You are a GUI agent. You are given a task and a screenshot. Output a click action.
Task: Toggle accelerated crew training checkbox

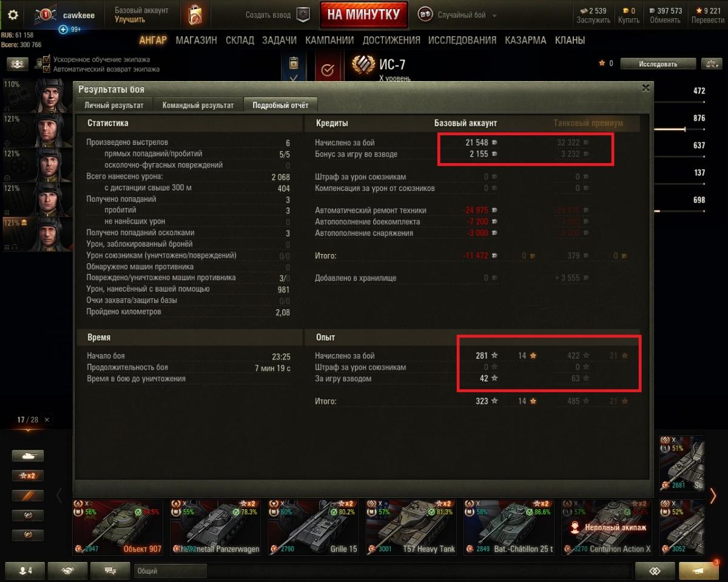(x=47, y=59)
